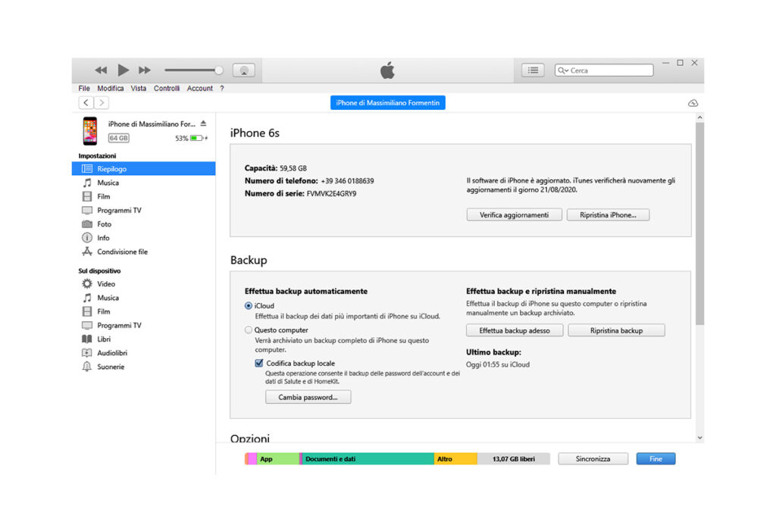
Task: Click the Apple logo in the toolbar
Action: coord(387,70)
